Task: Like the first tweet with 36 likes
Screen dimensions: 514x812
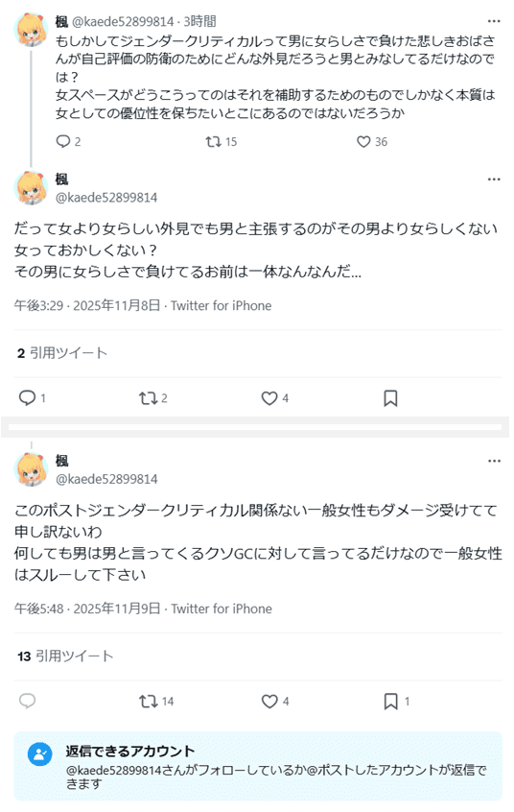Action: pos(363,141)
